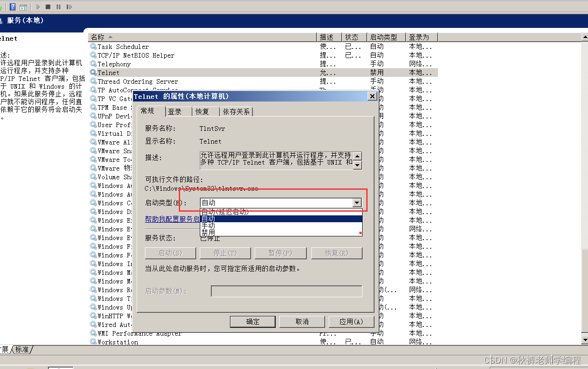Image resolution: width=588 pixels, height=369 pixels.
Task: Sort services by 状态 column header
Action: pyautogui.click(x=354, y=37)
